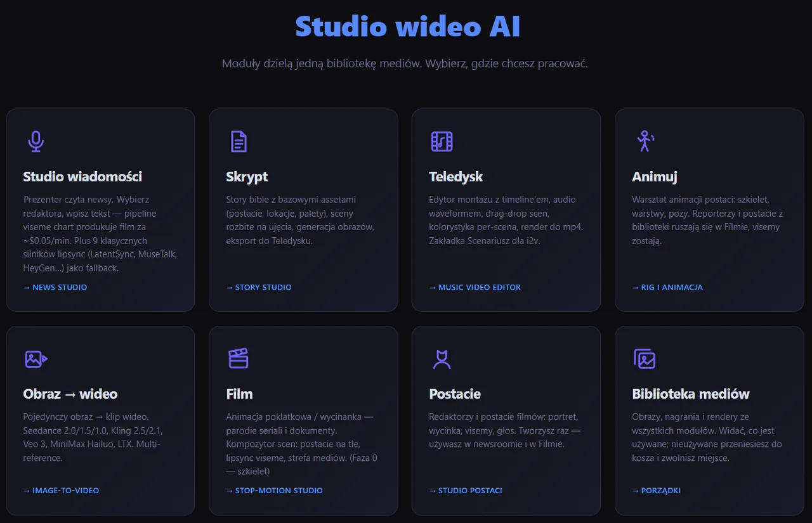Click the Teledysk card heading
The height and width of the screenshot is (523, 812).
click(x=456, y=177)
